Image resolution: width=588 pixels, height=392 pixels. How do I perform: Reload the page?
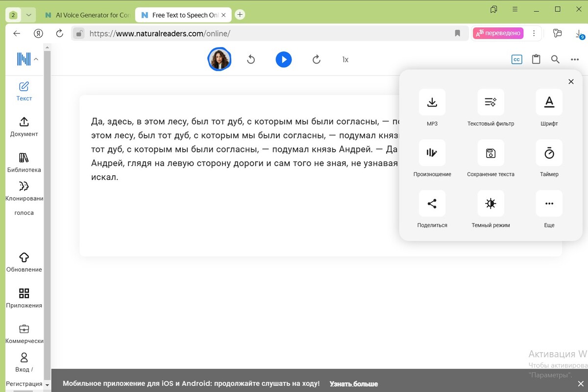[60, 33]
